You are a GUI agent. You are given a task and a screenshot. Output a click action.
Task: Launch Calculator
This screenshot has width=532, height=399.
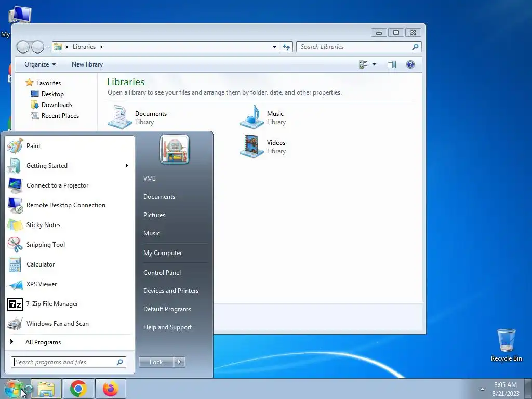tap(69, 264)
